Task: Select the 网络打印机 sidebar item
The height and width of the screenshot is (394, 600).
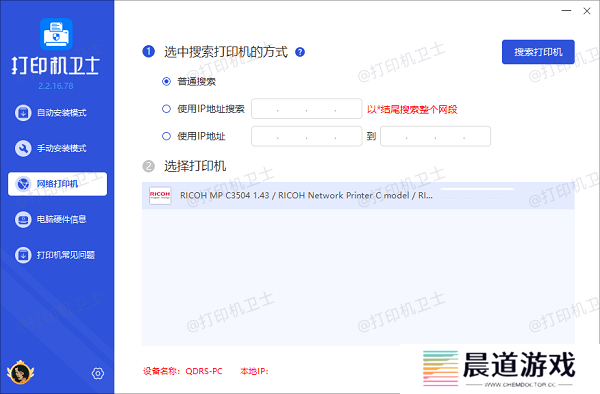Action: point(57,184)
